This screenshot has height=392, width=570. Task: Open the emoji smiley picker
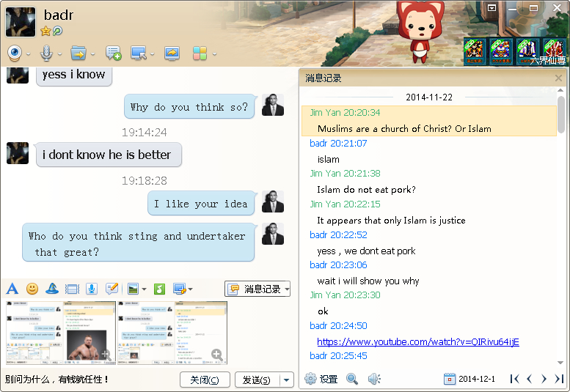point(32,289)
